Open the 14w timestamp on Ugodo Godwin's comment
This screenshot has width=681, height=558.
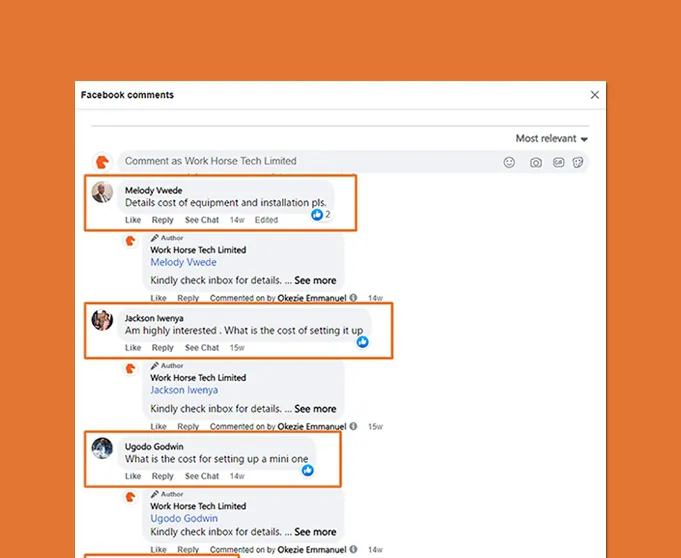point(237,476)
